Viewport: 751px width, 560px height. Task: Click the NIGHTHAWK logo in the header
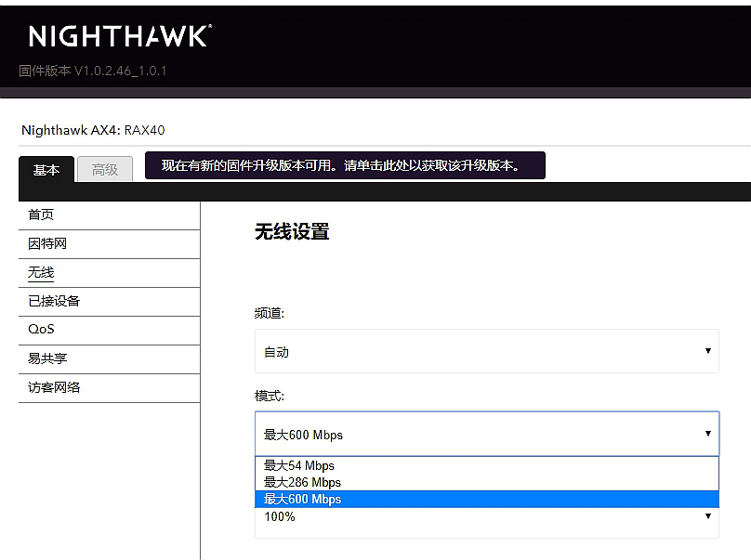coord(118,35)
